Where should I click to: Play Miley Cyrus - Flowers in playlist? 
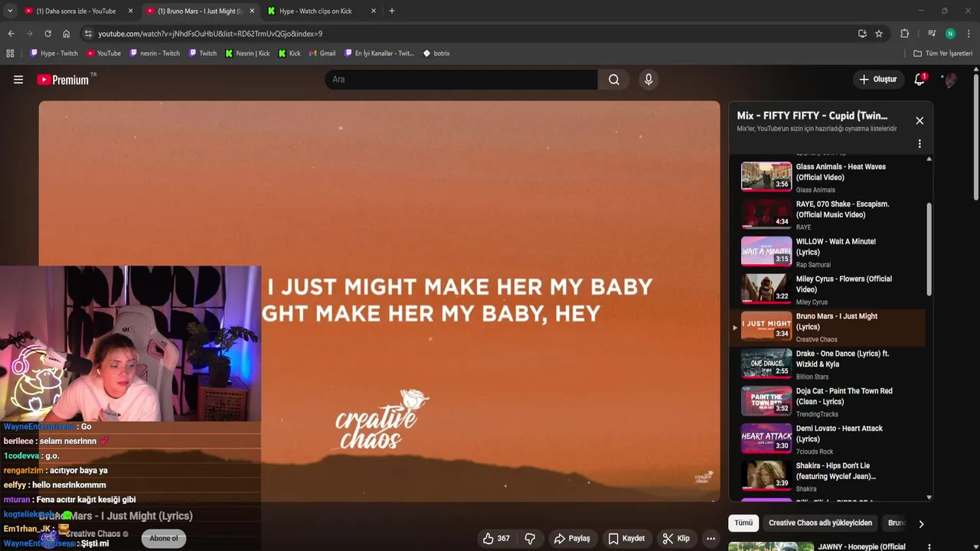pyautogui.click(x=832, y=289)
